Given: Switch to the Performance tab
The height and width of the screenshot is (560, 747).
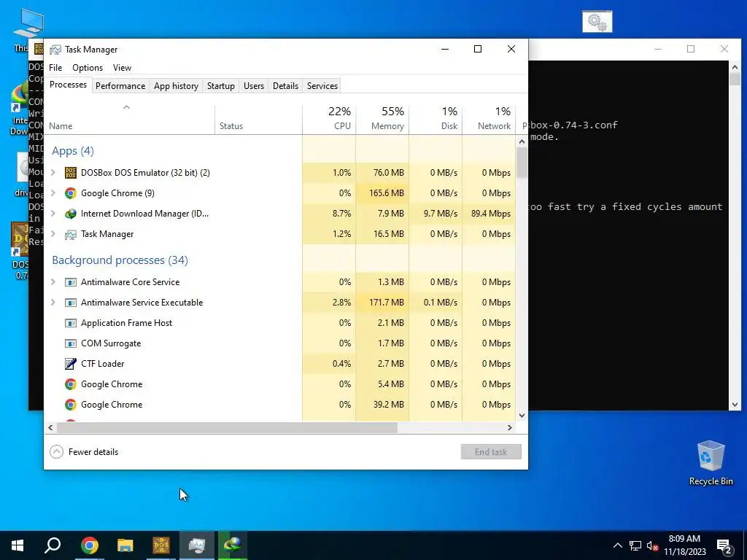Looking at the screenshot, I should pos(120,86).
